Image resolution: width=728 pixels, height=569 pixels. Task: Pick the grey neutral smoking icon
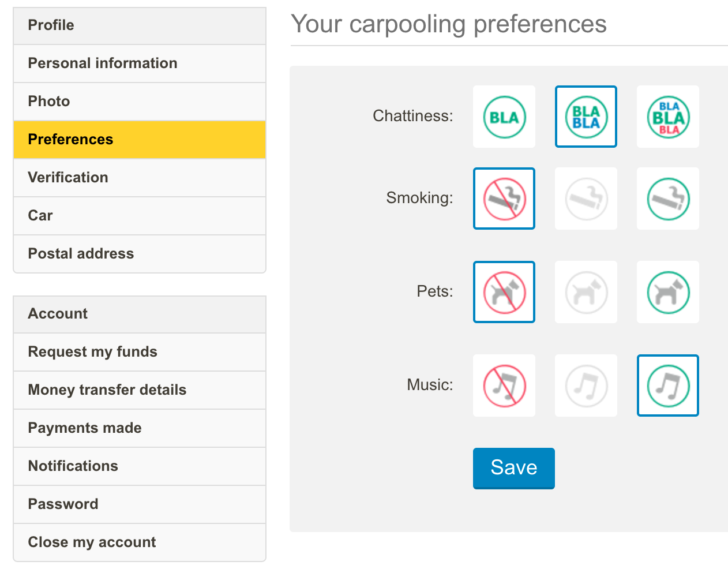[586, 199]
